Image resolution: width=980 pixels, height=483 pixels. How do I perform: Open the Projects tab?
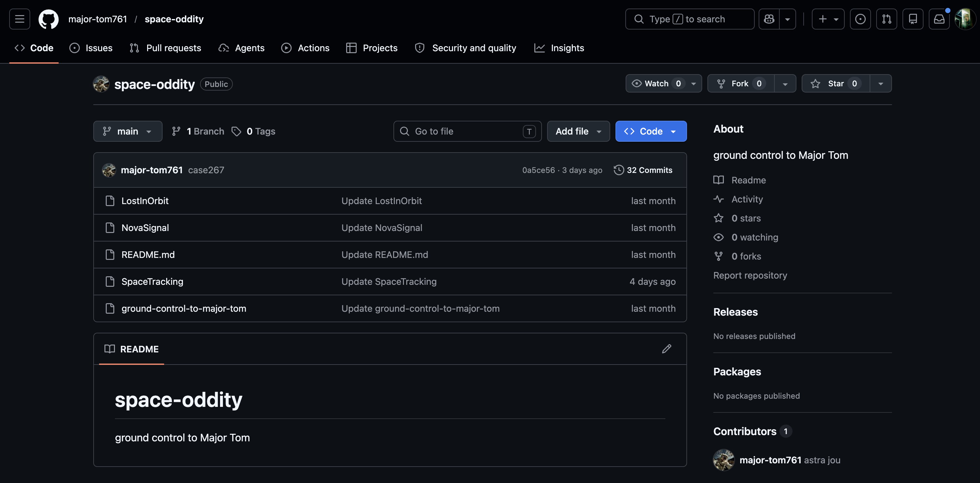pos(372,48)
